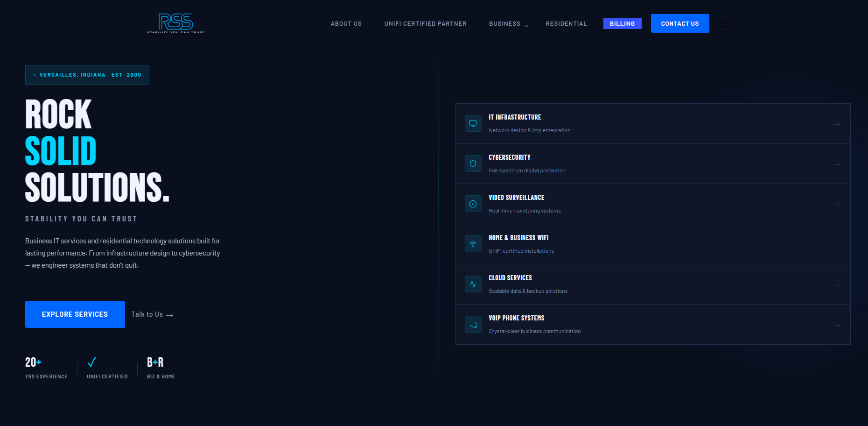Click the RSS logo in the header
Viewport: 868px width, 426px height.
(x=175, y=22)
